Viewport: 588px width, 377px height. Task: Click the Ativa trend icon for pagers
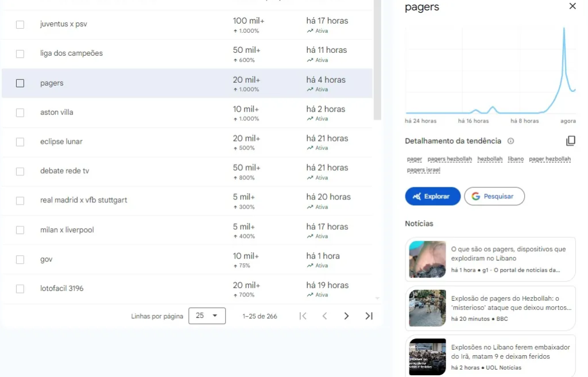[x=310, y=90]
